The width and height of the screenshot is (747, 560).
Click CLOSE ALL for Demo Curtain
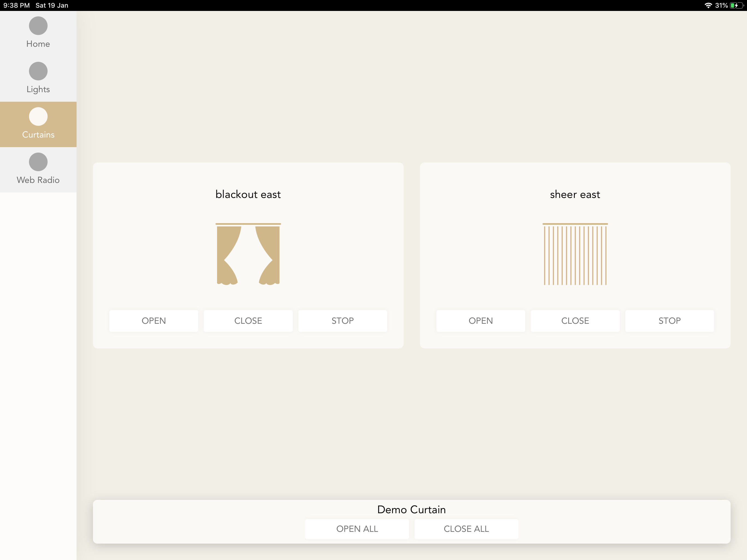pos(466,529)
